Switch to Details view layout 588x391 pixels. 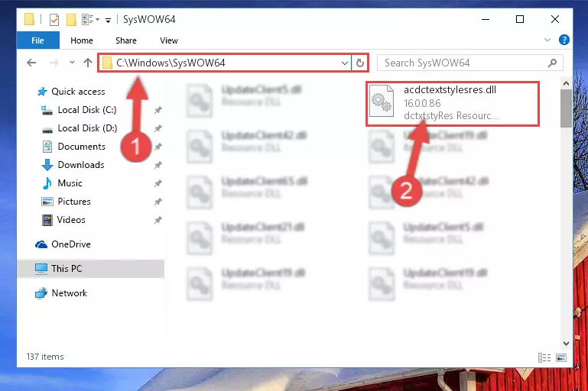tap(544, 357)
